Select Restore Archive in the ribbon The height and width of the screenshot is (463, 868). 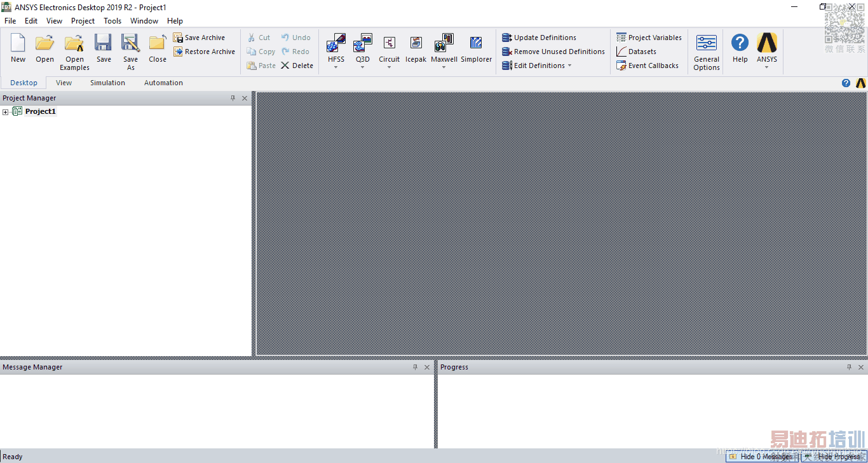[204, 52]
